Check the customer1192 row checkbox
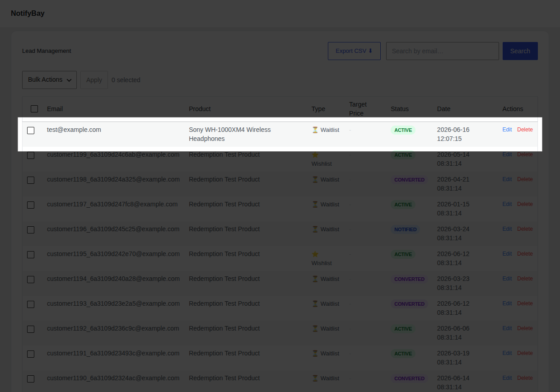Viewport: 560px width, 392px height. click(x=31, y=329)
